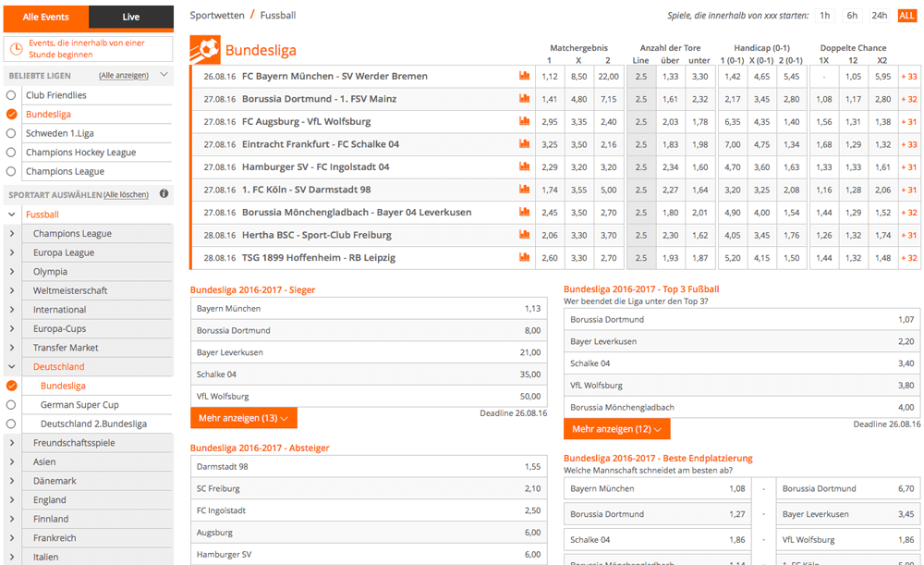The width and height of the screenshot is (924, 565).
Task: Expand Champions League under Fussball
Action: tap(12, 234)
